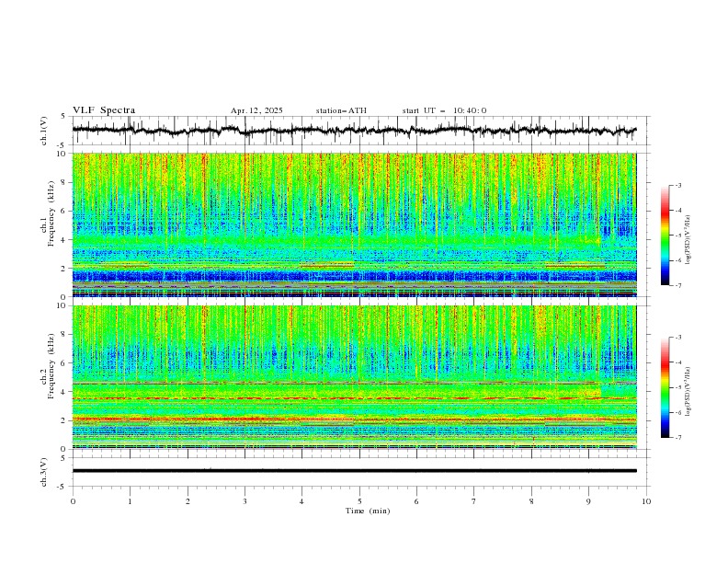Click the 'ch.3(V)' waveform axis label

pyautogui.click(x=44, y=472)
